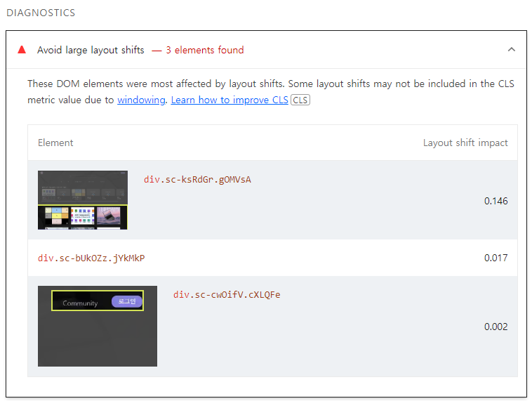Viewport: 532px width, 401px height.
Task: Click the 0.002 layout shift value
Action: coord(496,327)
